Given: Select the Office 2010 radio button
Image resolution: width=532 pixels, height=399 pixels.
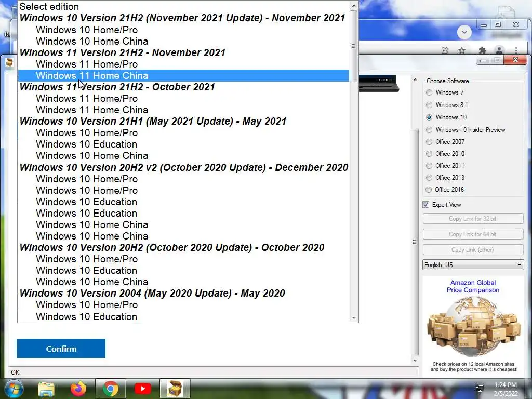Looking at the screenshot, I should [429, 154].
